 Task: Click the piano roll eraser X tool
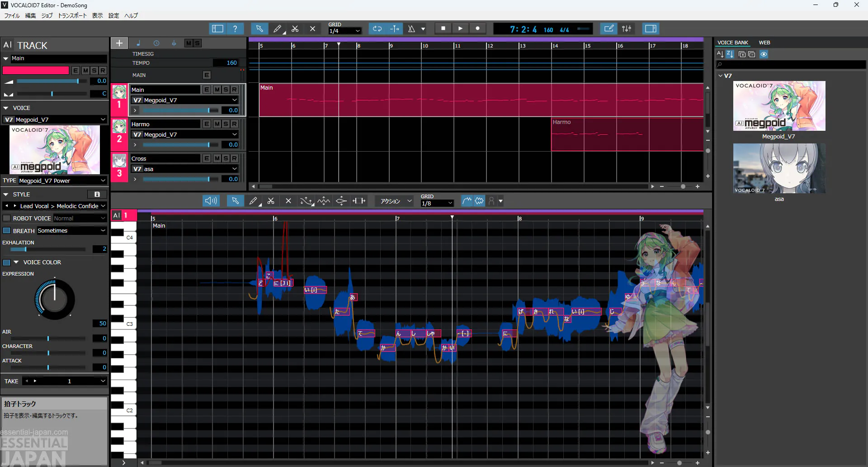(288, 201)
